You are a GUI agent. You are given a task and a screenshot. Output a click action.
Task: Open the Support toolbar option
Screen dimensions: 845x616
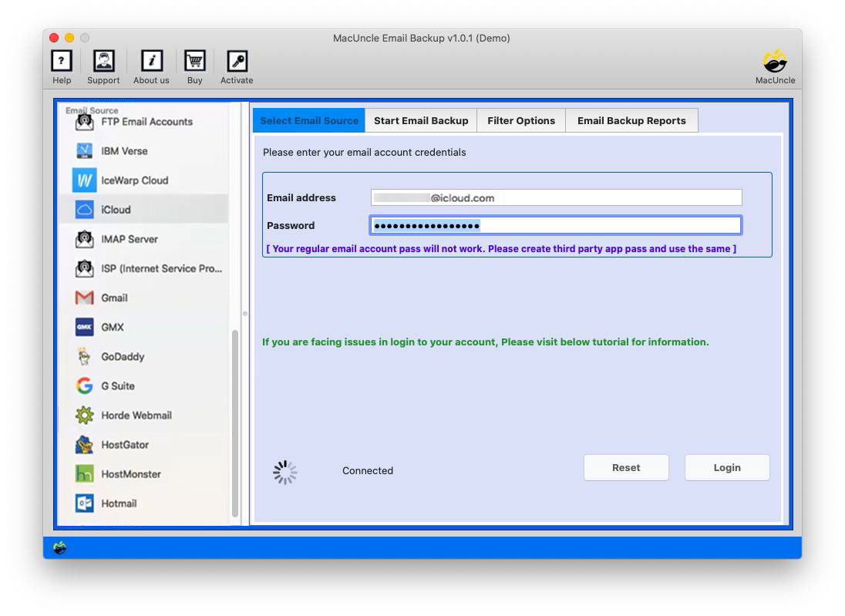coord(103,66)
